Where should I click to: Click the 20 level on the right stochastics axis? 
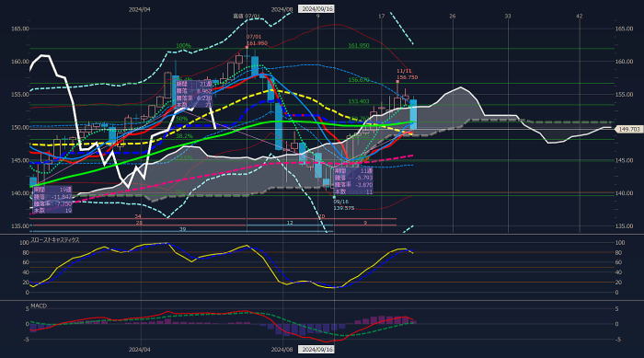click(618, 283)
